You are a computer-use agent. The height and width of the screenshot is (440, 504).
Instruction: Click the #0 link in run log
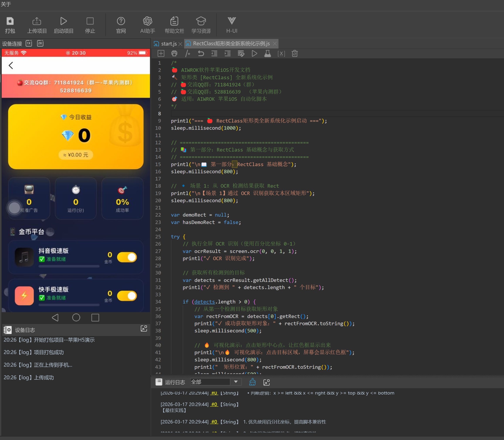click(x=214, y=404)
